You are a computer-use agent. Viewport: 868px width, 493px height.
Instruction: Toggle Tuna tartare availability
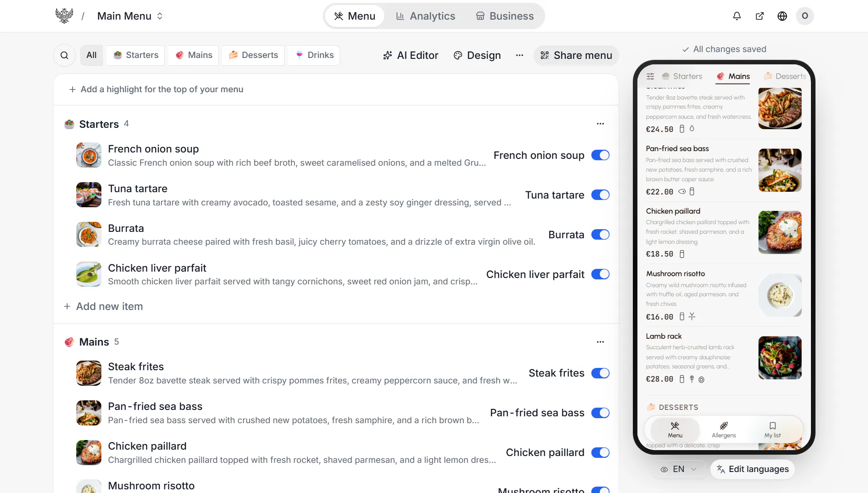(x=600, y=195)
